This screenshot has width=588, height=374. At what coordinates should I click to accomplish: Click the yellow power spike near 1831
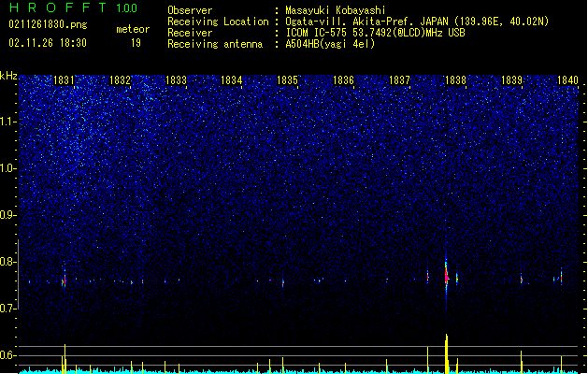65,359
